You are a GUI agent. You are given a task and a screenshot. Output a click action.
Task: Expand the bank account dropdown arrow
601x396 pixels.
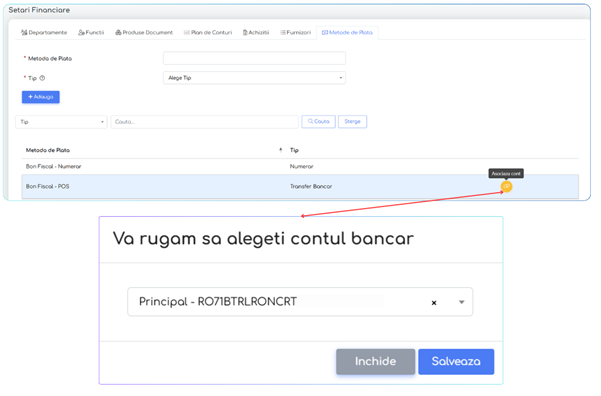coord(461,302)
